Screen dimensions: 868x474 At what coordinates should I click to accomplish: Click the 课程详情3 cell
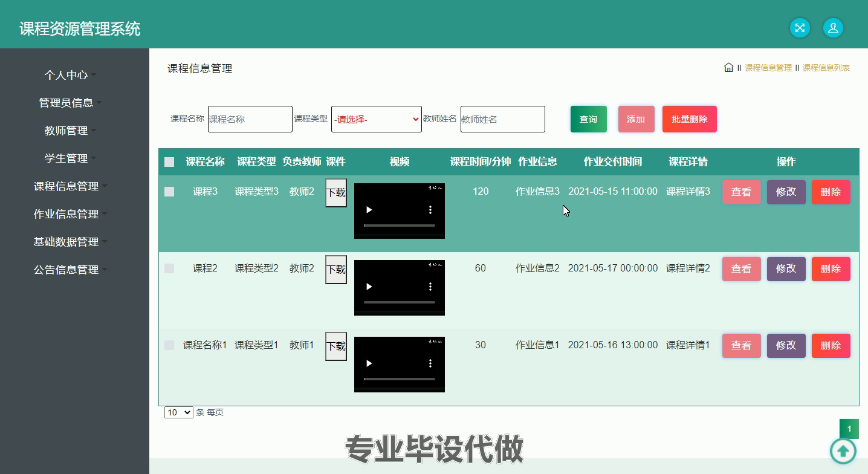[x=688, y=192]
